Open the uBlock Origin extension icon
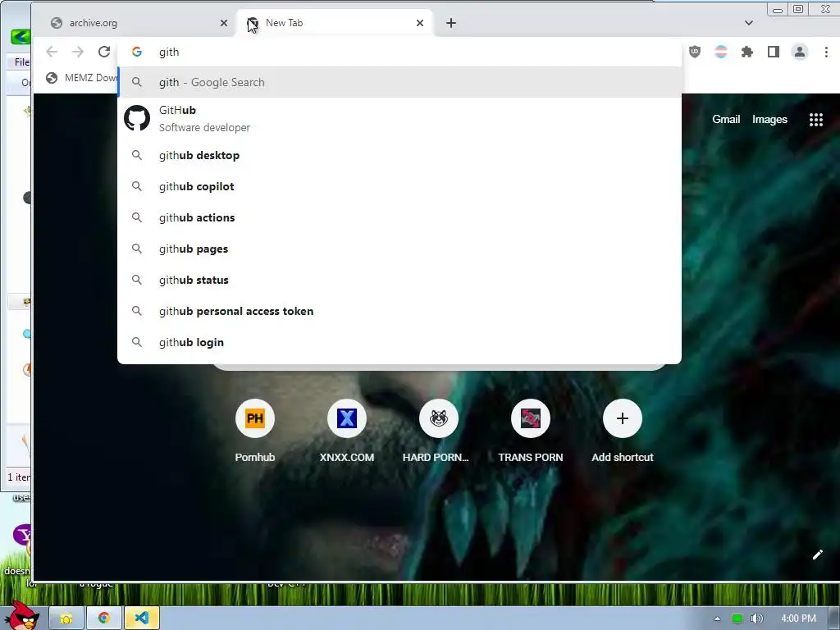This screenshot has height=630, width=840. tap(695, 52)
